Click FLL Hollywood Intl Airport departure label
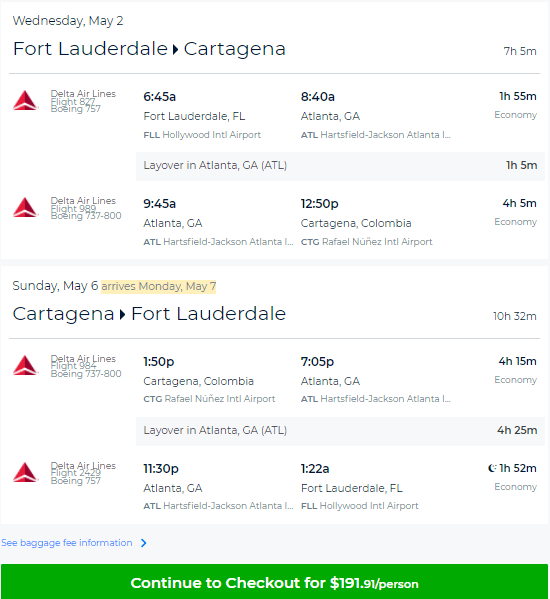The width and height of the screenshot is (550, 599). click(x=202, y=135)
